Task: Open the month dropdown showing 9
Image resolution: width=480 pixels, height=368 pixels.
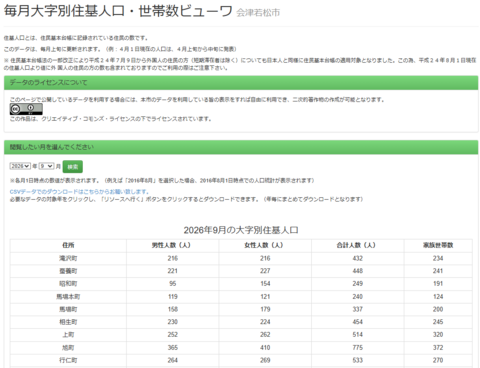Action: (46, 166)
